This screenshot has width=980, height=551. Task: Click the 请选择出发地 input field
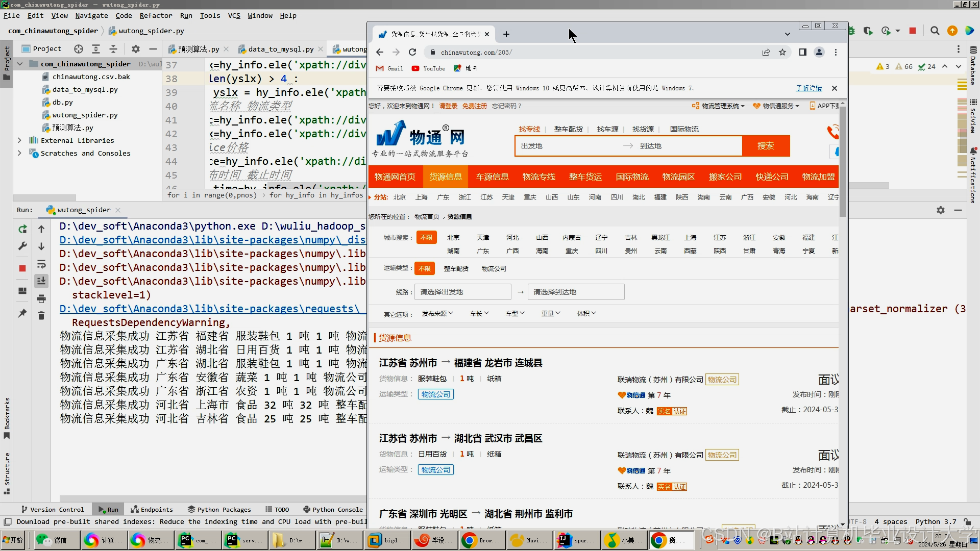point(462,292)
